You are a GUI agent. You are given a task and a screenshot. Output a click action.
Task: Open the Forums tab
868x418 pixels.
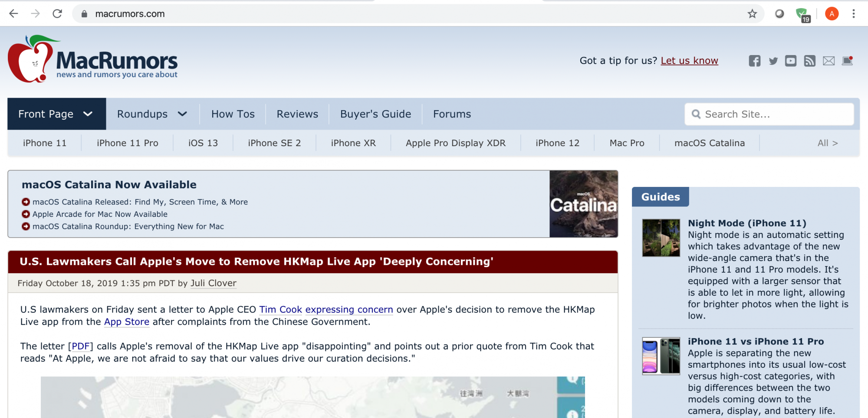pos(452,114)
